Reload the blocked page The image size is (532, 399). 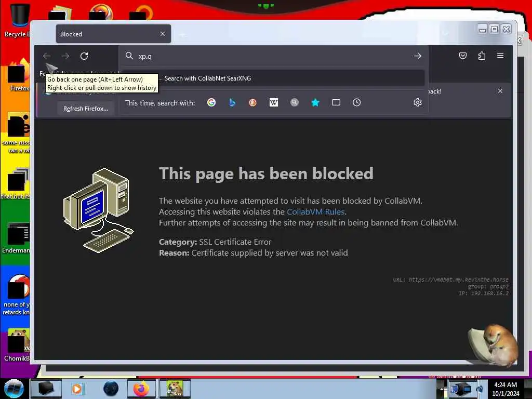pos(84,56)
